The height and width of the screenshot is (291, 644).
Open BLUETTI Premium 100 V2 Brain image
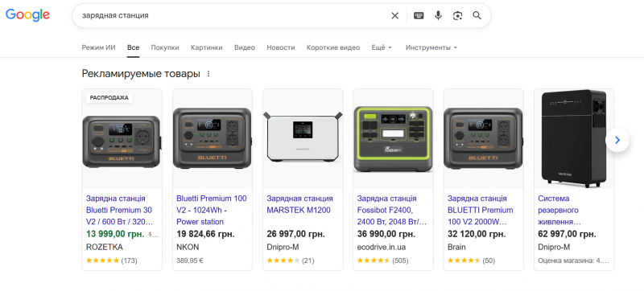(x=484, y=138)
